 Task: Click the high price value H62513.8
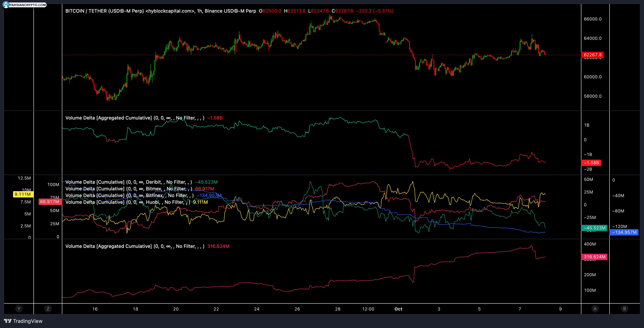pos(294,11)
